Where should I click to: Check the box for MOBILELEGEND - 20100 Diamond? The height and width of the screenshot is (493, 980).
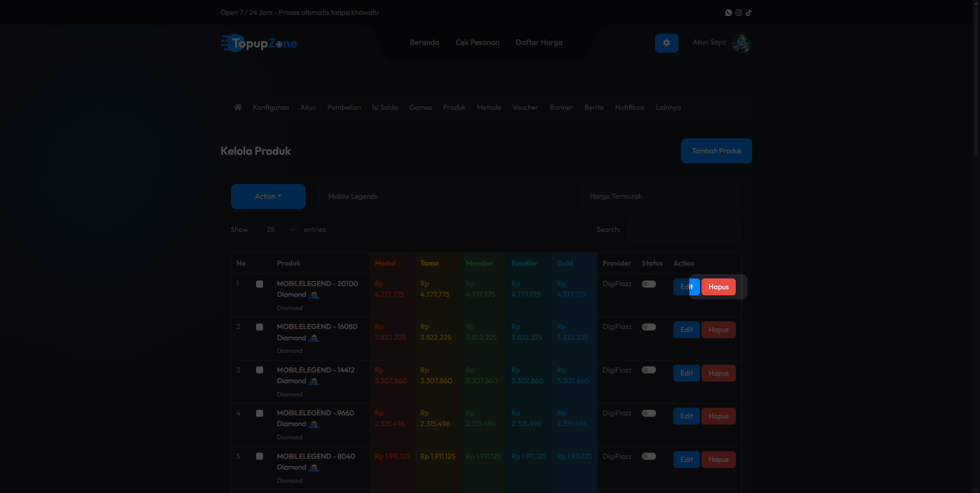260,284
